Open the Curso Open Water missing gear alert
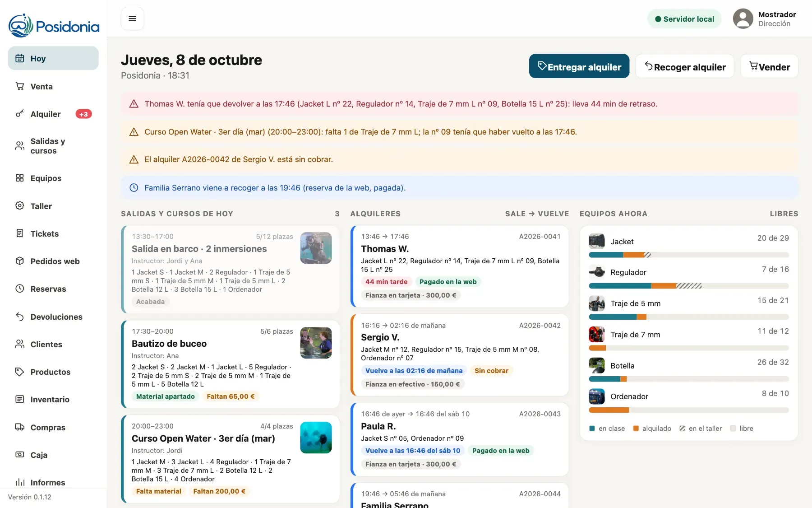The height and width of the screenshot is (508, 812). (460, 132)
